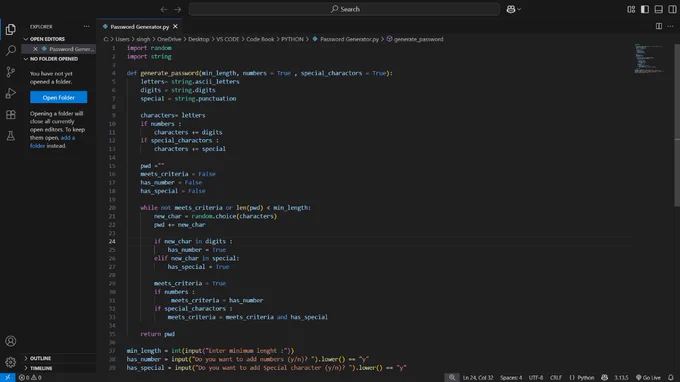Toggle the bottom panel visibility
This screenshot has height=382, width=680.
click(658, 9)
